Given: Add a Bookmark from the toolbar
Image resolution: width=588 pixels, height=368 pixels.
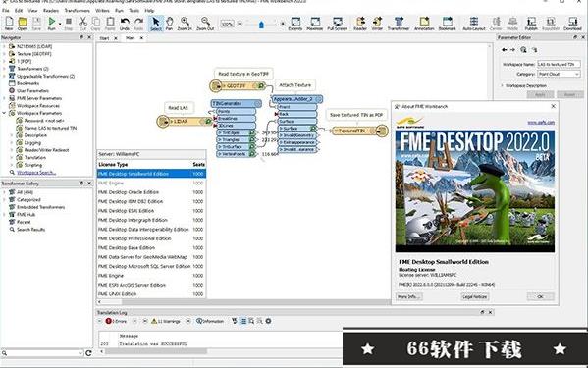Looking at the screenshot, I should [447, 24].
